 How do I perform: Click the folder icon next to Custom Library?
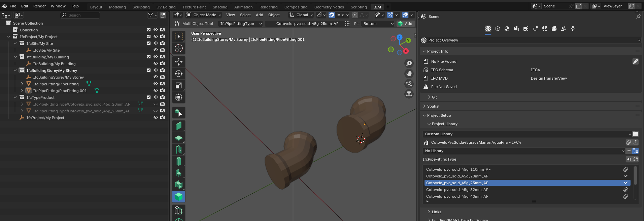point(636,134)
